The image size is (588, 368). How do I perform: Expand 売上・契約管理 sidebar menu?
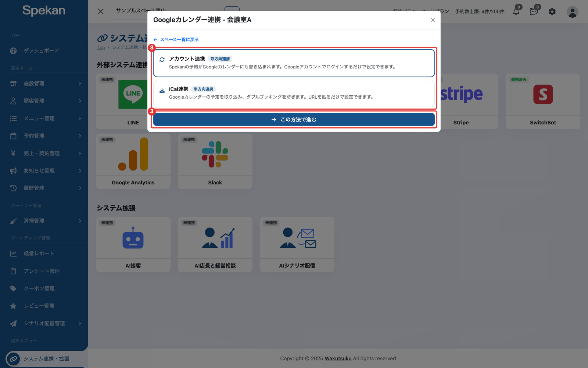coord(44,153)
